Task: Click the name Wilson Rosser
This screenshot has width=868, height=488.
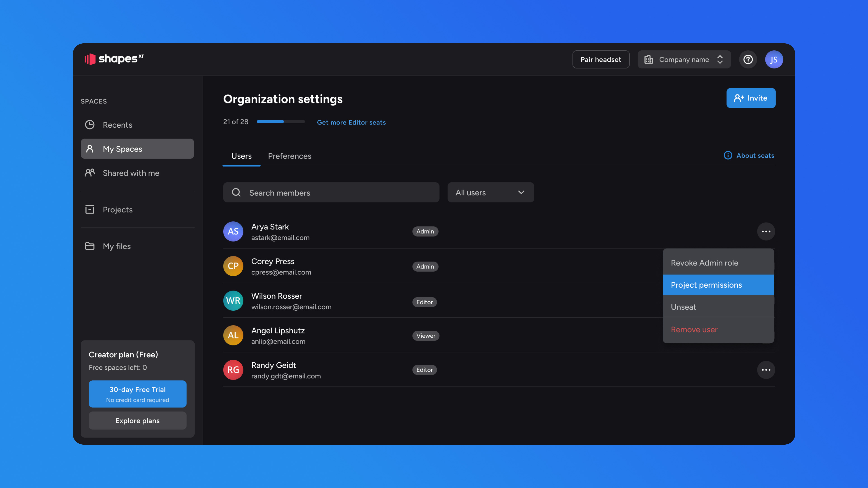Action: pyautogui.click(x=277, y=296)
